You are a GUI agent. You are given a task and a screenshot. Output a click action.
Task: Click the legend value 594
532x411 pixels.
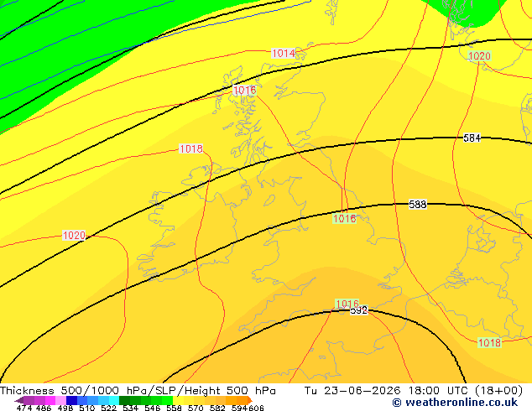239,408
